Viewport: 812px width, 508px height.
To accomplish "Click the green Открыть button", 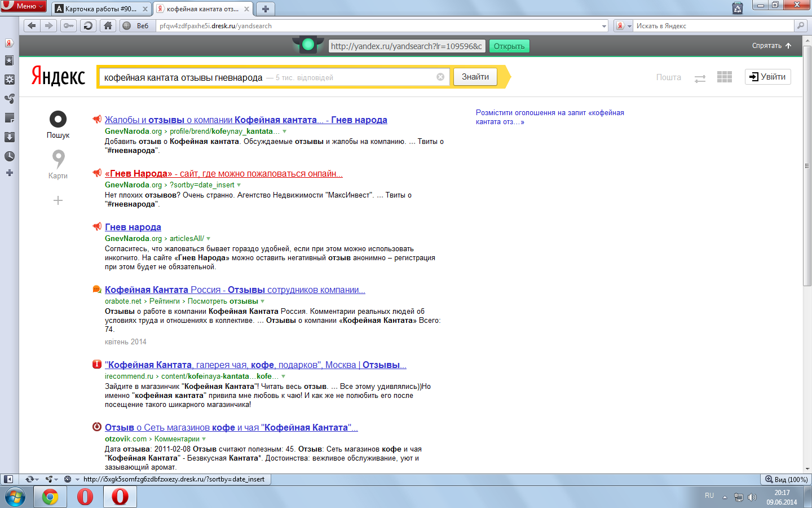I will 509,46.
